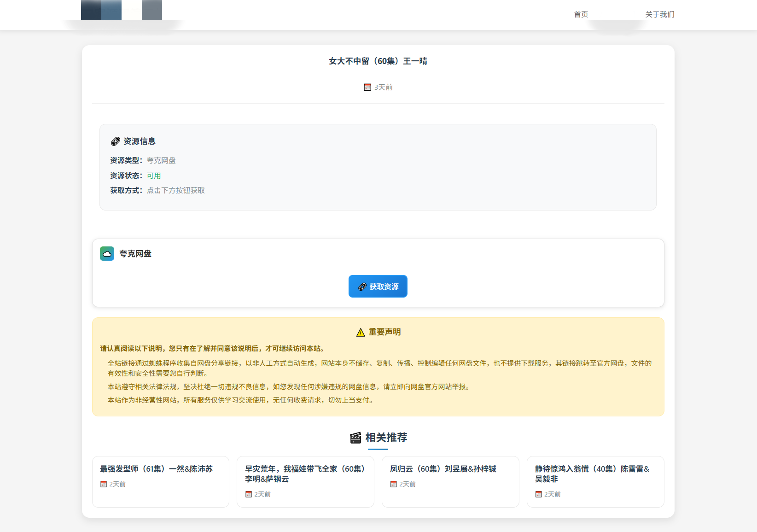Go to the 关于我们 page
The image size is (757, 532).
(x=659, y=14)
